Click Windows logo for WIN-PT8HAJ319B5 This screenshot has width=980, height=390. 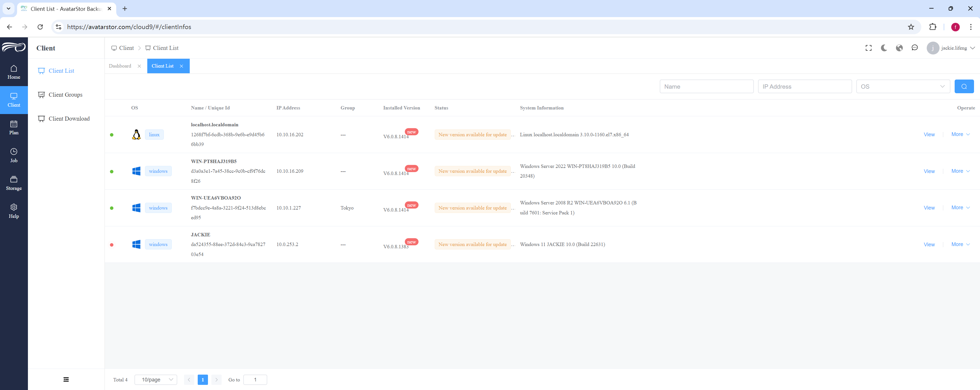click(136, 171)
